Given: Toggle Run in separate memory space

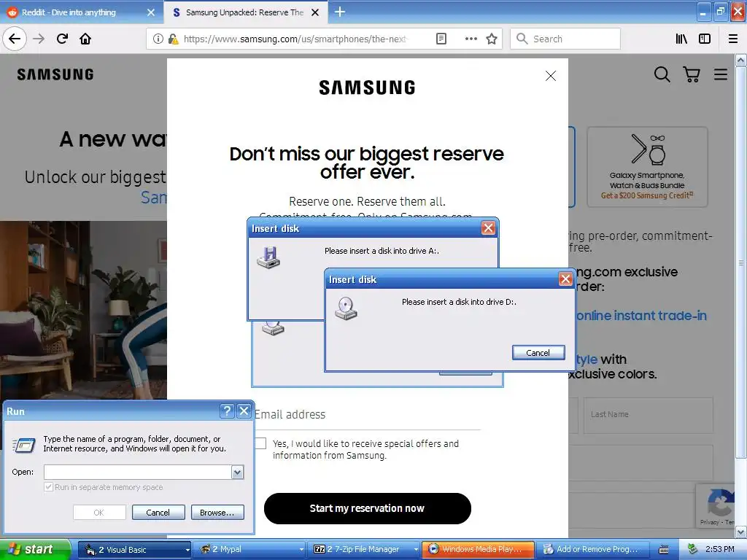Looking at the screenshot, I should [x=48, y=486].
